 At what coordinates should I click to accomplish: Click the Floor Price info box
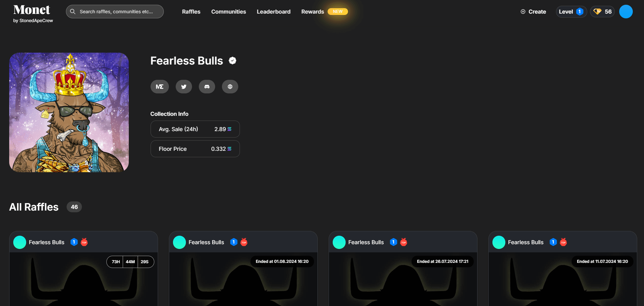[x=195, y=149]
